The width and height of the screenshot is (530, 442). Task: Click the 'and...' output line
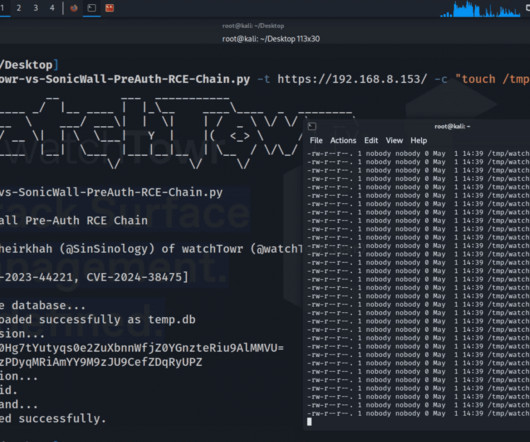tap(19, 404)
